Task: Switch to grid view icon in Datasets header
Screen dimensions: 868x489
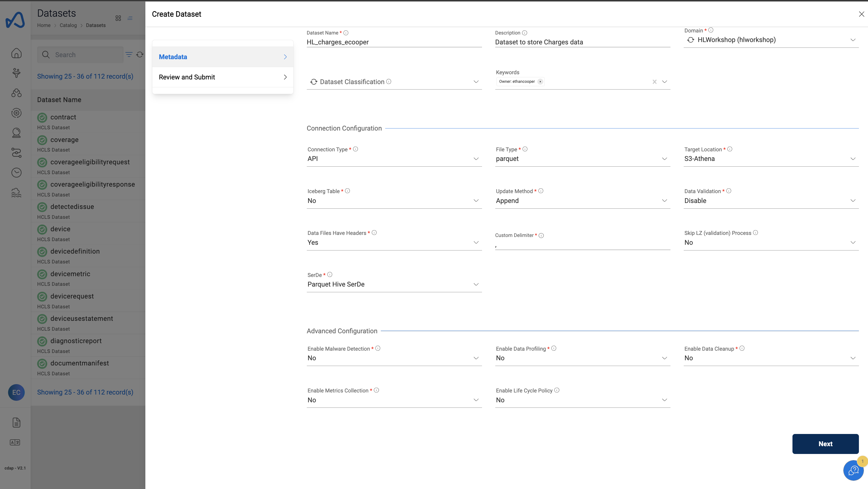Action: coord(118,18)
